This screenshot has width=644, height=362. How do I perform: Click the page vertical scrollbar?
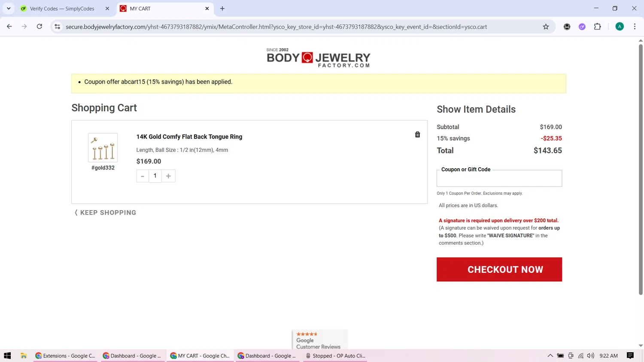point(641,169)
